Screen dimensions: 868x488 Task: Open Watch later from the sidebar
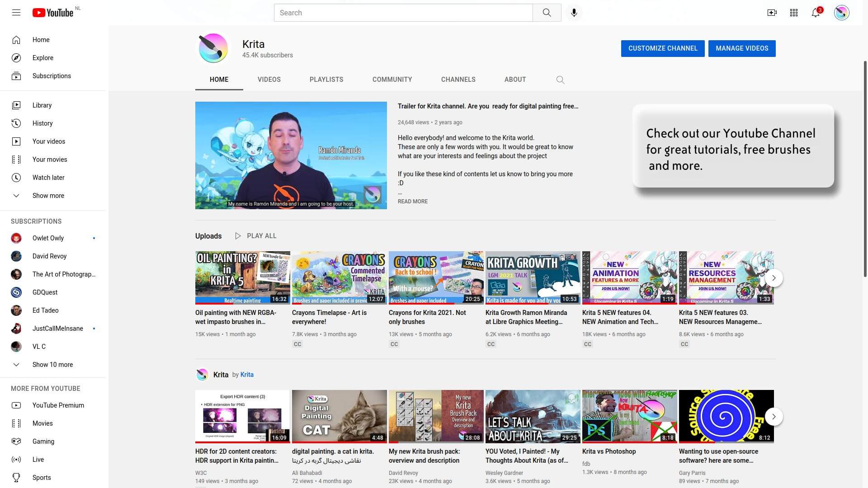pyautogui.click(x=48, y=178)
